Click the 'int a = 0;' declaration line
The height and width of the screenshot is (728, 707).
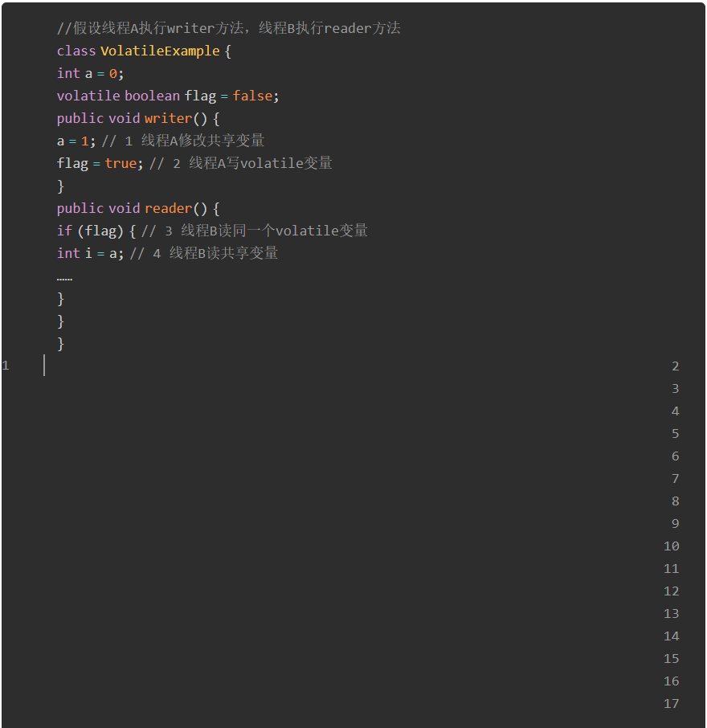point(90,73)
